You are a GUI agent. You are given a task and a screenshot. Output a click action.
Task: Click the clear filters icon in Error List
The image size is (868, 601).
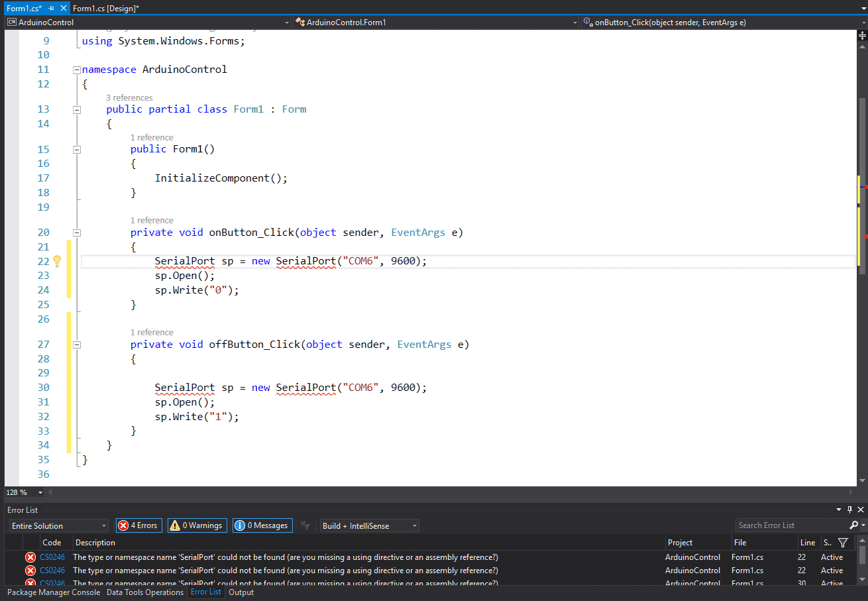point(305,525)
